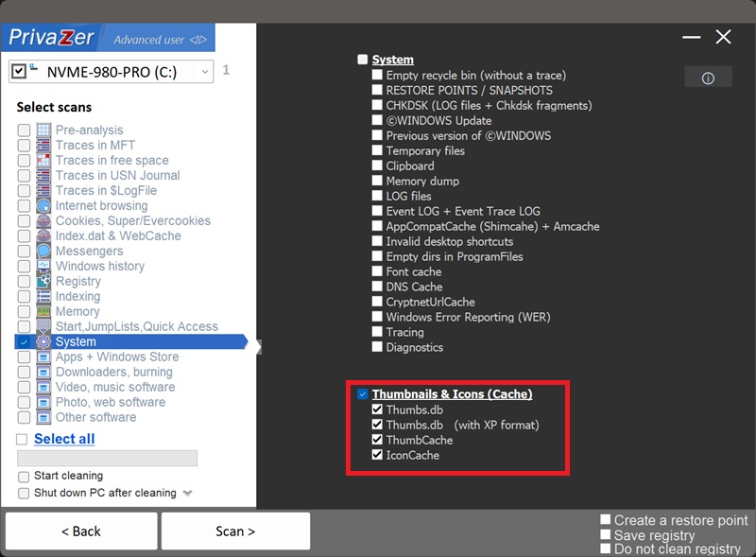Click the Select all link
This screenshot has height=557, width=756.
pos(64,439)
